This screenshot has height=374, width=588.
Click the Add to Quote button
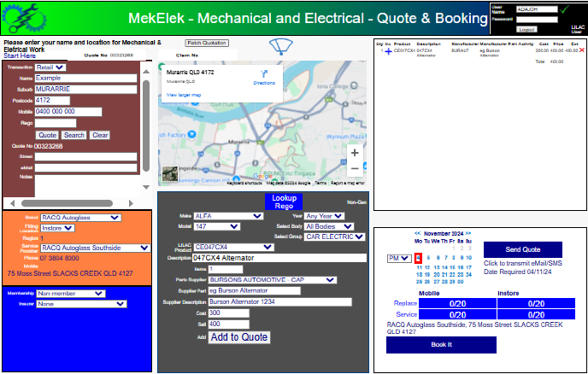tap(239, 337)
